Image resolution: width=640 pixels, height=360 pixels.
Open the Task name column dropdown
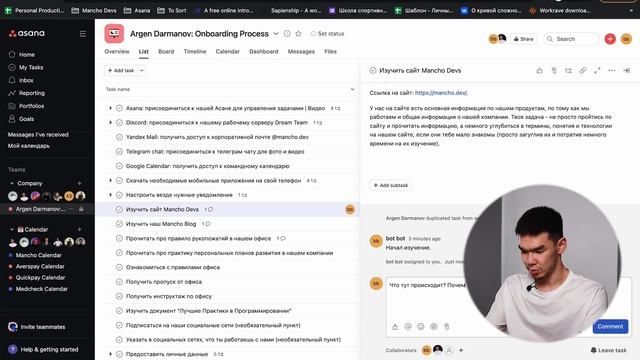coord(352,89)
